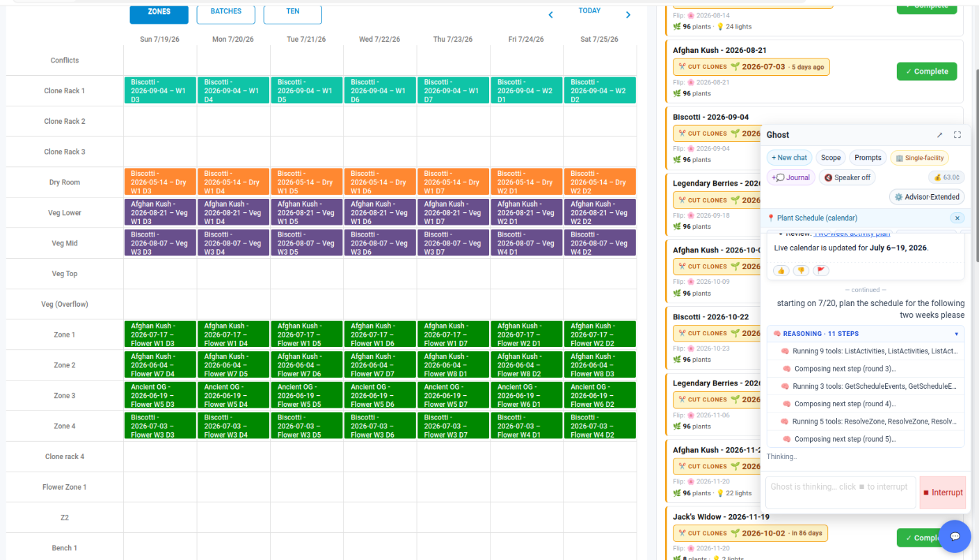979x560 pixels.
Task: Go to the previous week with left arrow
Action: point(550,15)
